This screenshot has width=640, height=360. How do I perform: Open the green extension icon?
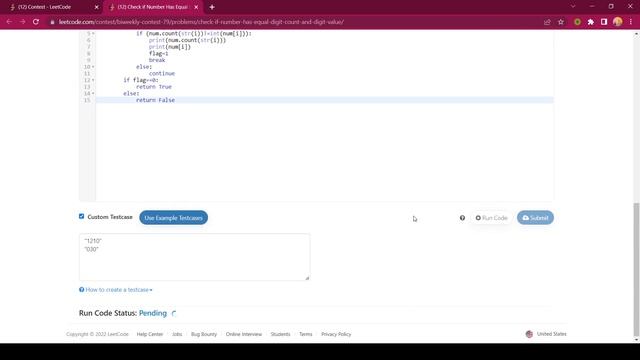click(577, 22)
